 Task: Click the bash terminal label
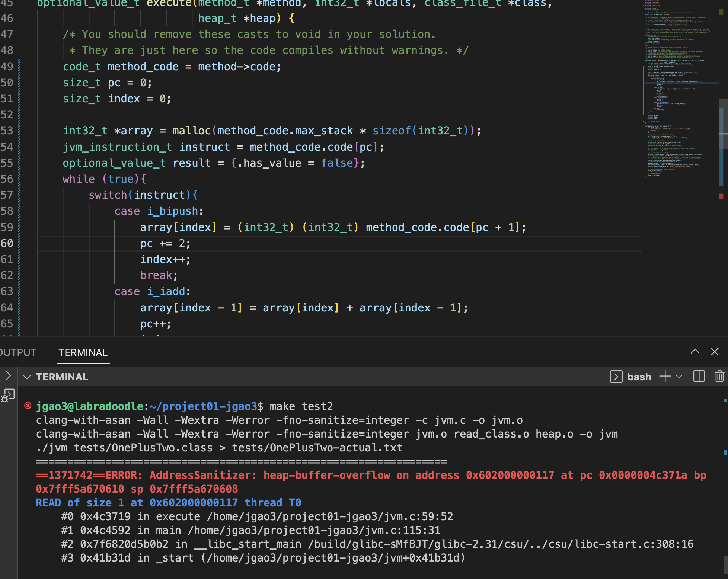point(639,377)
